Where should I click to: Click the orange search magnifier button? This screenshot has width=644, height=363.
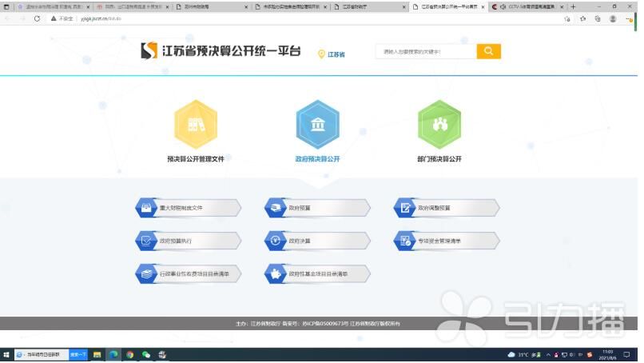coord(488,51)
